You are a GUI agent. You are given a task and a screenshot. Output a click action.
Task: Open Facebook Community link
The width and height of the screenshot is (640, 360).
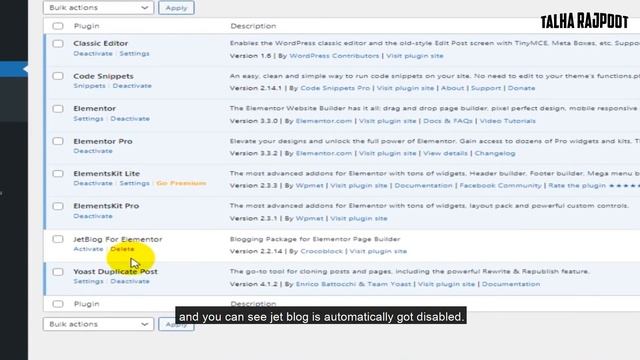[x=500, y=186]
